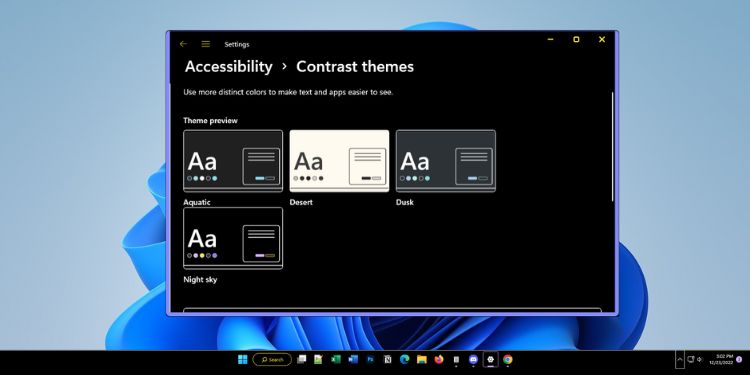Select the Dusk theme preview

(x=446, y=161)
